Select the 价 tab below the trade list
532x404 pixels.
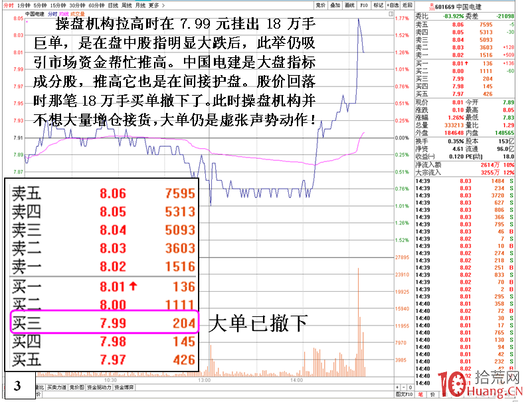432,395
